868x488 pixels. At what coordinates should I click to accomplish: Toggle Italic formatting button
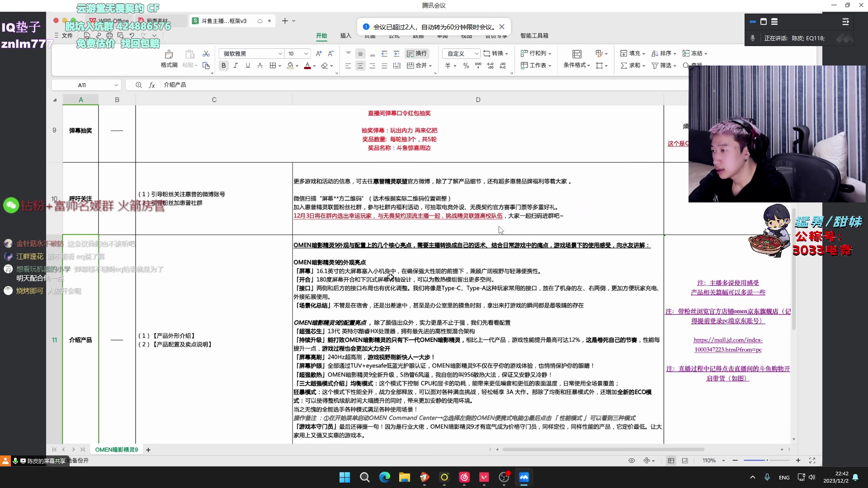(x=236, y=66)
